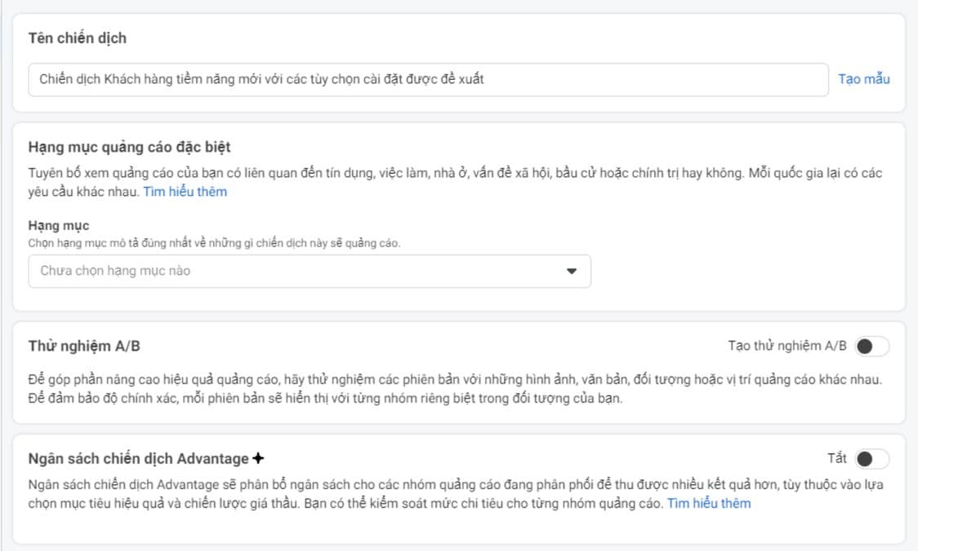Viewport: 980px width, 551px height.
Task: Click the caret arrow in the Hạng mục box
Action: click(x=572, y=271)
